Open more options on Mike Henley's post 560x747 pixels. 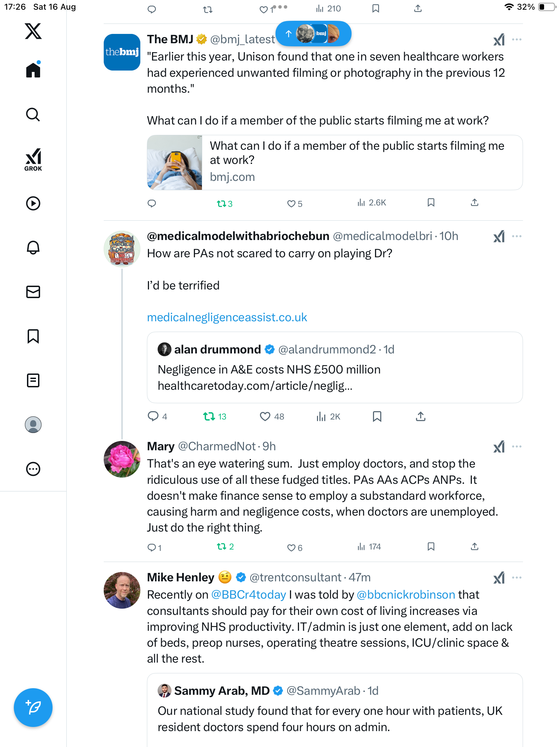517,578
